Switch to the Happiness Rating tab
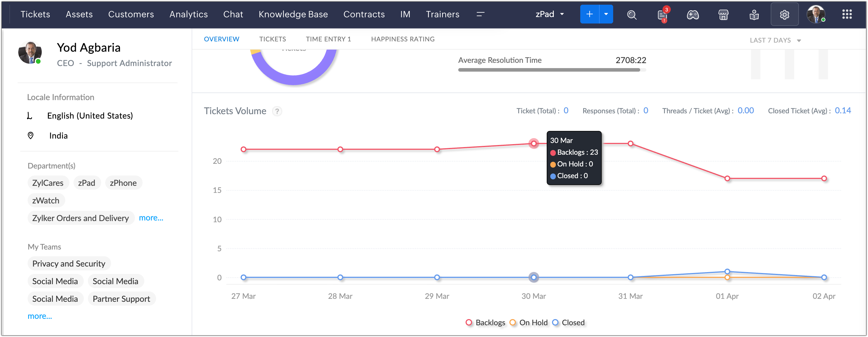 [x=403, y=39]
